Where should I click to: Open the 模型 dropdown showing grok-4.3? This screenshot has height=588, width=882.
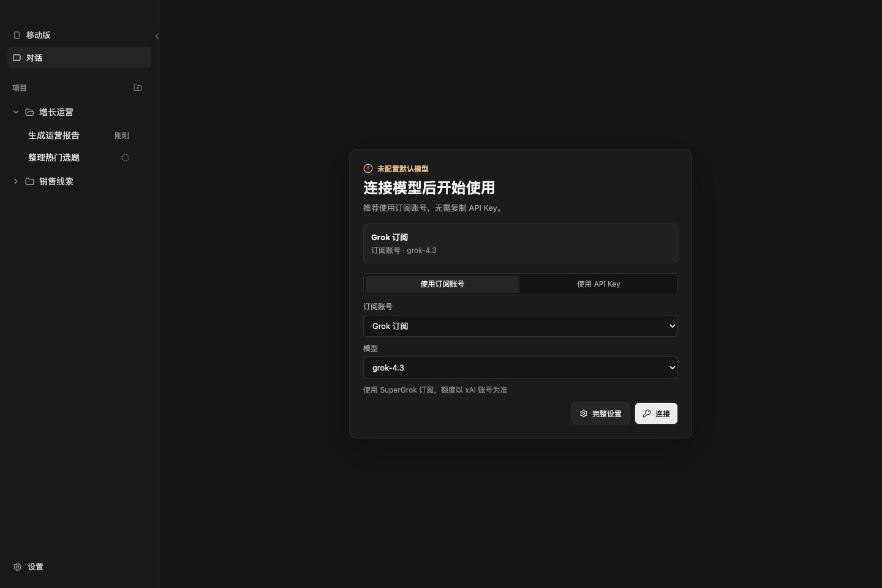tap(521, 367)
